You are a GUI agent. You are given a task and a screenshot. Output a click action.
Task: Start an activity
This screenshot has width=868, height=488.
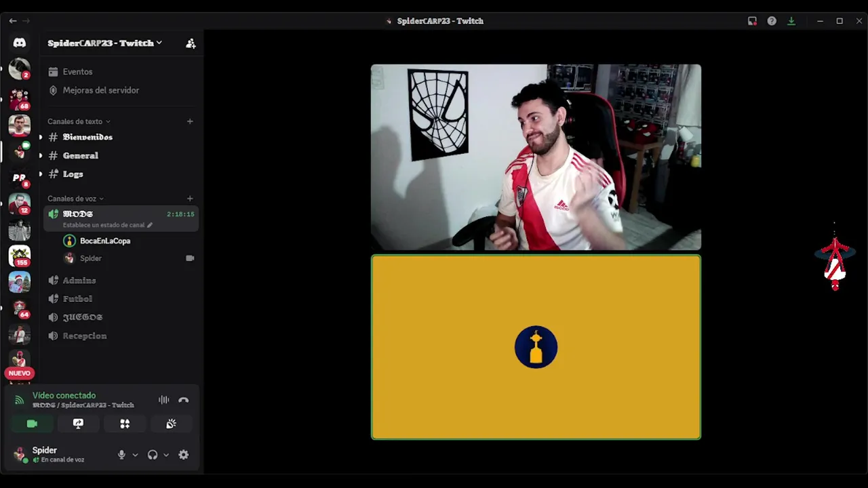click(x=125, y=424)
